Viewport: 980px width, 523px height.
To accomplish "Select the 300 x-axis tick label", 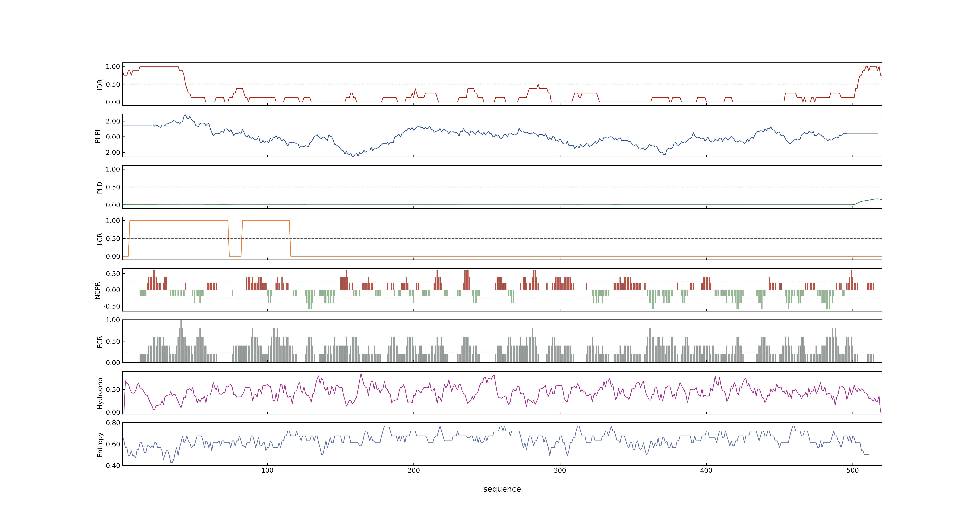I will click(x=560, y=470).
